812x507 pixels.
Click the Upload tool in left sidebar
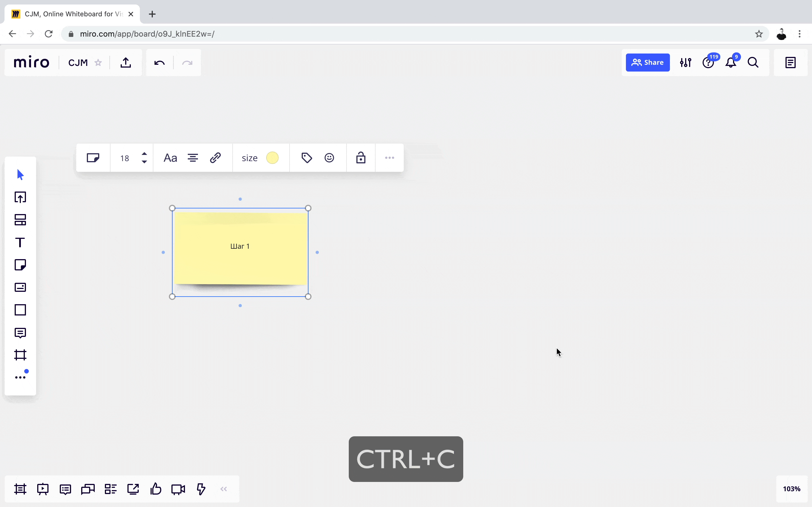click(x=20, y=197)
